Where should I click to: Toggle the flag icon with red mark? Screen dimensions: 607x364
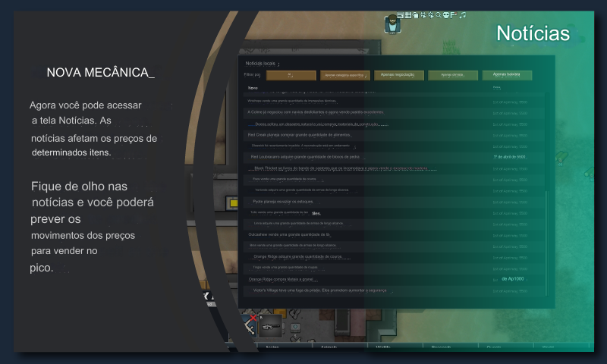[454, 15]
